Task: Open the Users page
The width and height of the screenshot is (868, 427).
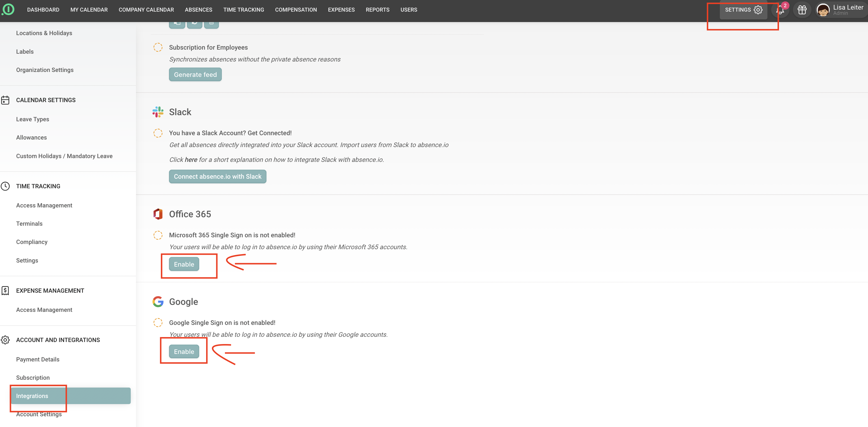Action: [x=409, y=10]
